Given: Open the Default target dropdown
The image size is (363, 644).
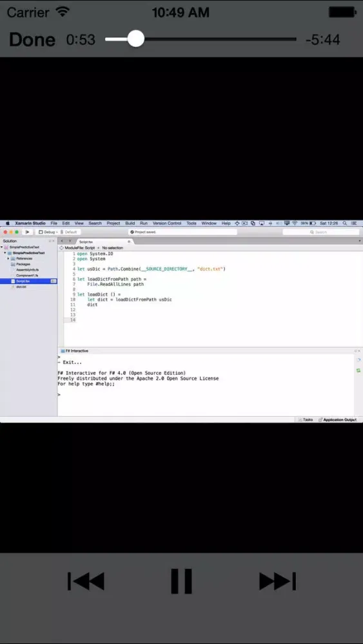Looking at the screenshot, I should tap(70, 232).
